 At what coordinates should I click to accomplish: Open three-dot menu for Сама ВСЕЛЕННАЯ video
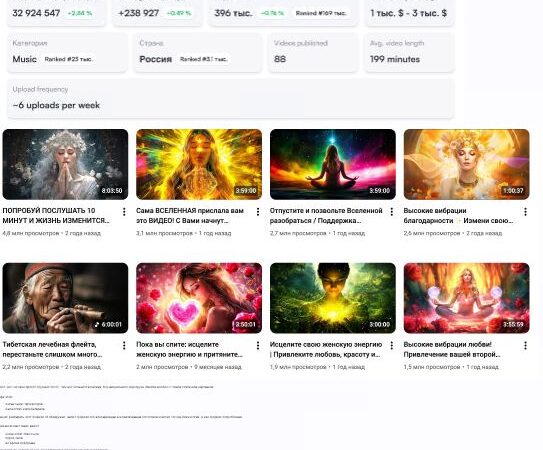258,212
